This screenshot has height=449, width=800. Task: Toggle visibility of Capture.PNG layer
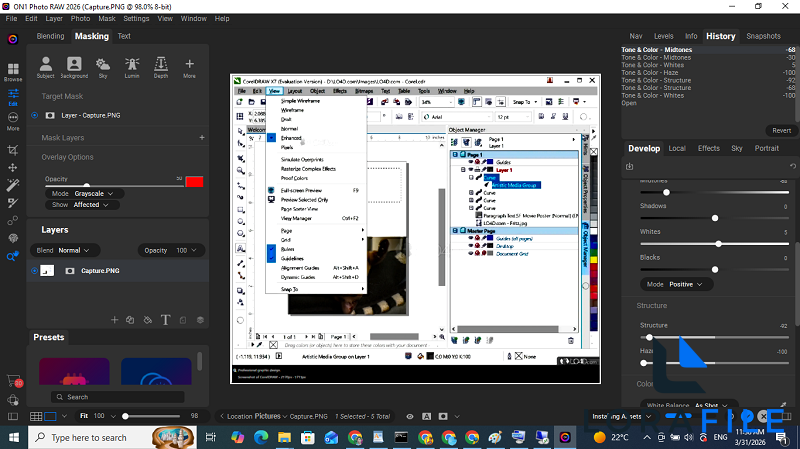[x=35, y=271]
